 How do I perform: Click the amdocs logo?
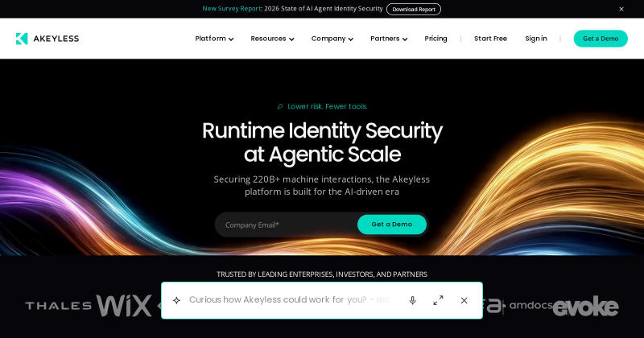point(530,305)
